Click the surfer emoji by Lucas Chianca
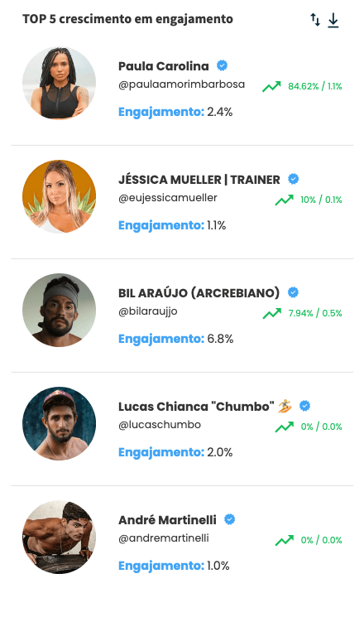 click(x=285, y=406)
